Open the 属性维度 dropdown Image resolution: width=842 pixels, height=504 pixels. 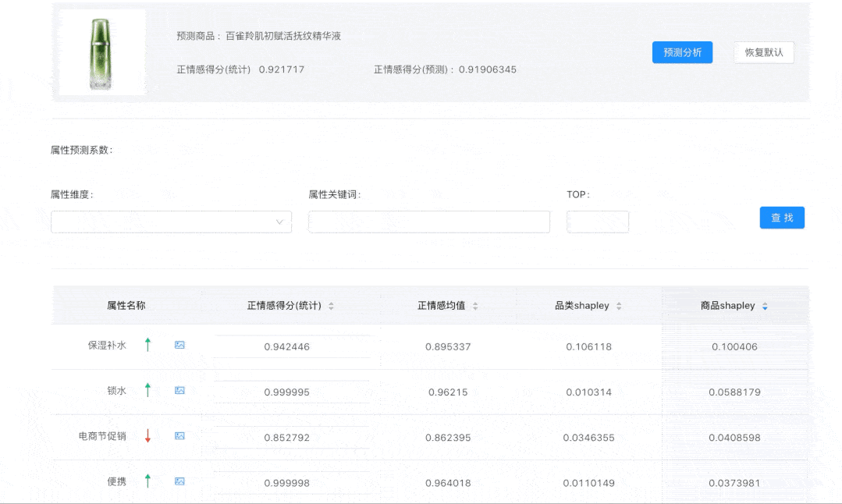pos(171,222)
